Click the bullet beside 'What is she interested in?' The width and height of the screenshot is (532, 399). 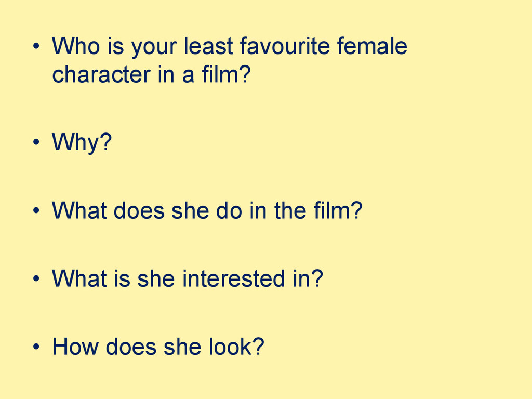tap(36, 279)
